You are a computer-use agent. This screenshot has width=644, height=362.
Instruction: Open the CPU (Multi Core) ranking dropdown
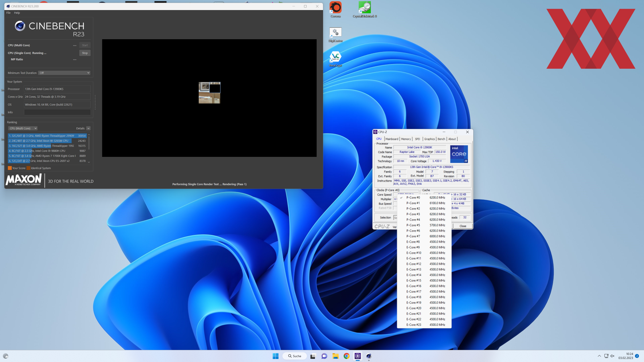click(x=23, y=128)
